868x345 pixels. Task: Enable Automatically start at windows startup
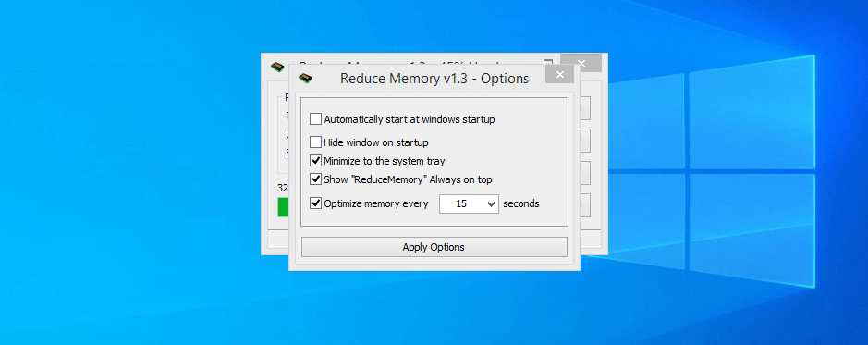coord(315,119)
